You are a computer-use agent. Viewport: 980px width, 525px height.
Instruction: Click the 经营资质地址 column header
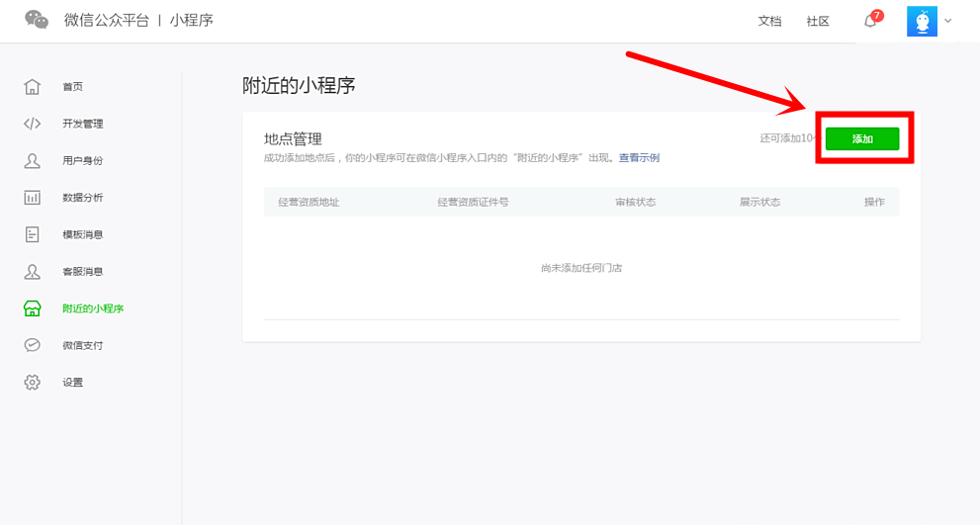pos(309,202)
